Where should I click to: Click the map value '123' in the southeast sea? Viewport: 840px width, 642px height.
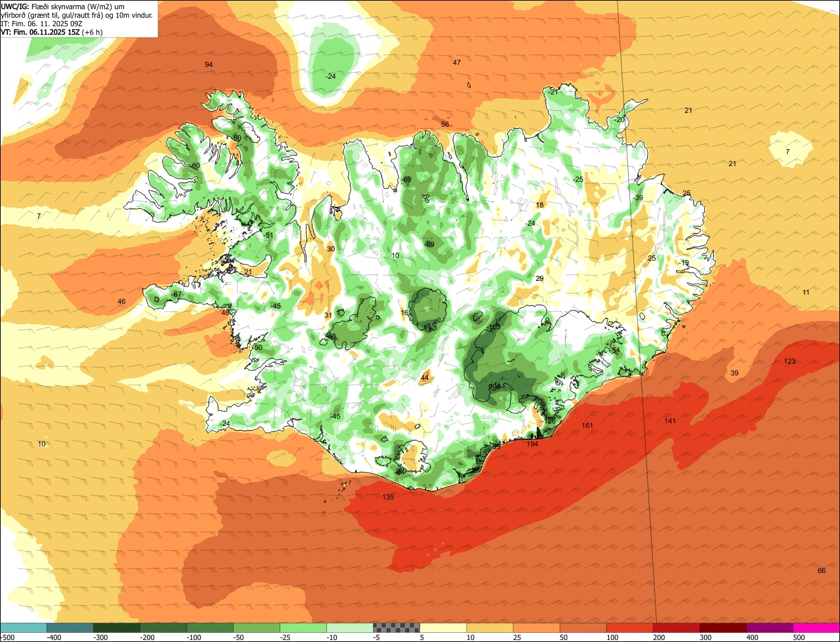pyautogui.click(x=789, y=361)
